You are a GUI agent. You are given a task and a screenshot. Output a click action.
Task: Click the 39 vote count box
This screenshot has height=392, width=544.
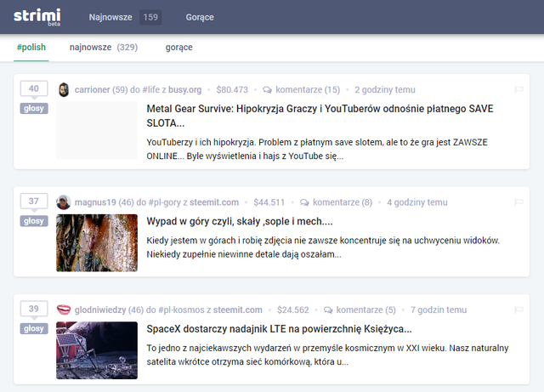(x=34, y=309)
